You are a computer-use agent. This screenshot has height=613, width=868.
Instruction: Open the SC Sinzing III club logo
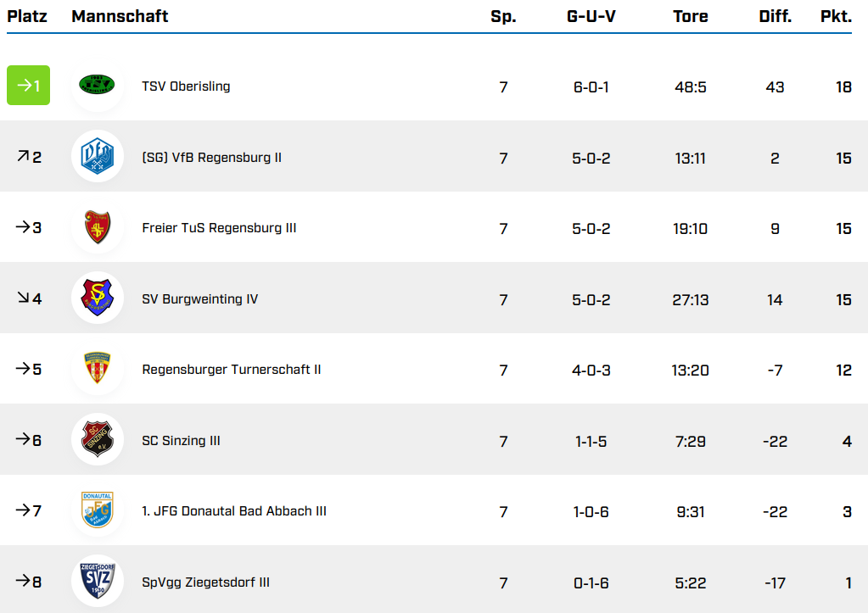tap(97, 440)
